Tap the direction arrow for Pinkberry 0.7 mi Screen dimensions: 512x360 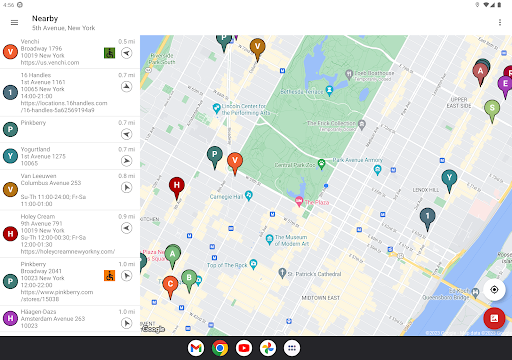(126, 134)
